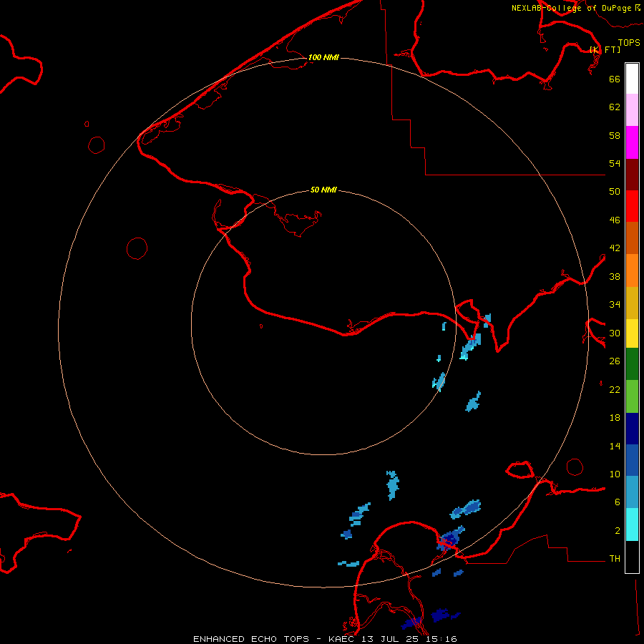
Task: Click the dark red 54 kft swatch
Action: click(x=632, y=174)
